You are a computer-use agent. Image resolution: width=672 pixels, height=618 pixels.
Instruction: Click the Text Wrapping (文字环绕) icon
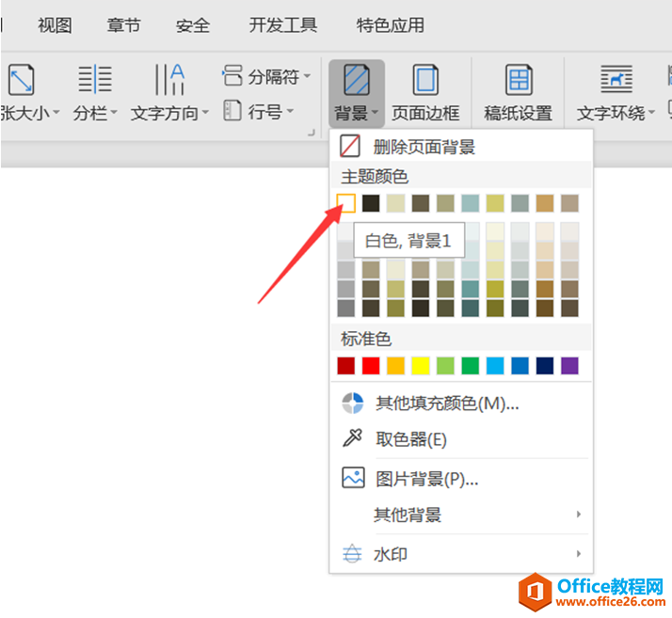[x=616, y=79]
